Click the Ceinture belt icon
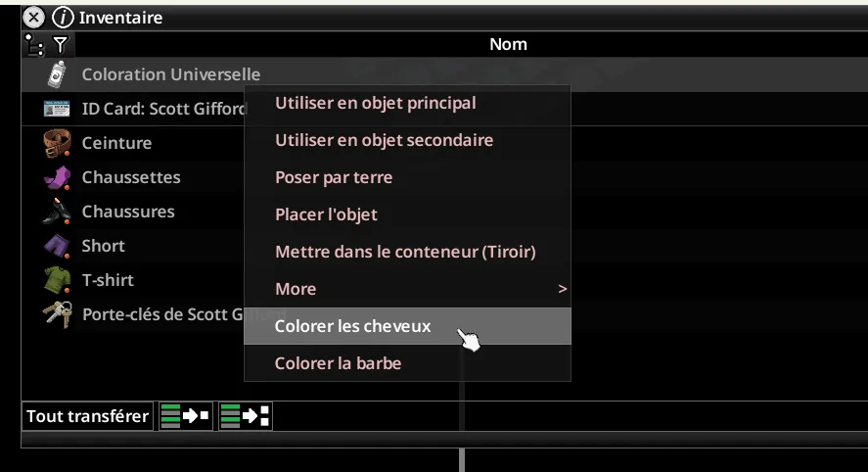 click(x=57, y=143)
